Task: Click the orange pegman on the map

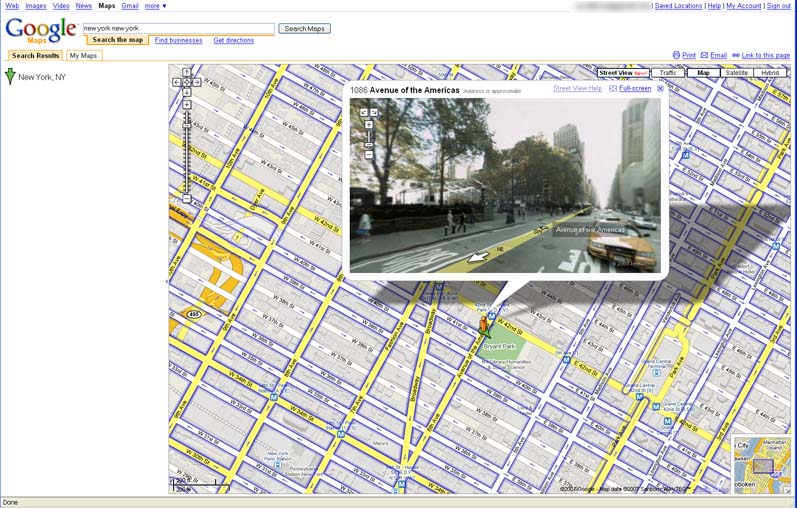Action: click(483, 325)
